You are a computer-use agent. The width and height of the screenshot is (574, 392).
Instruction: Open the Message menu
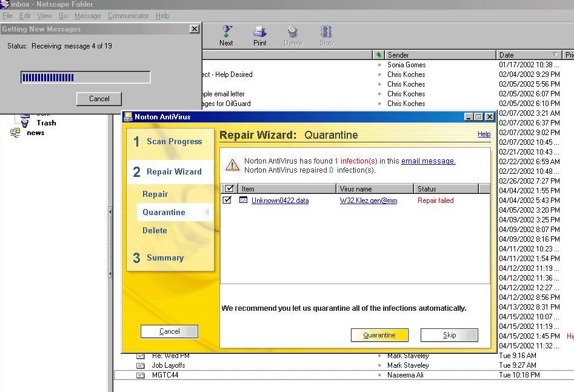point(87,16)
